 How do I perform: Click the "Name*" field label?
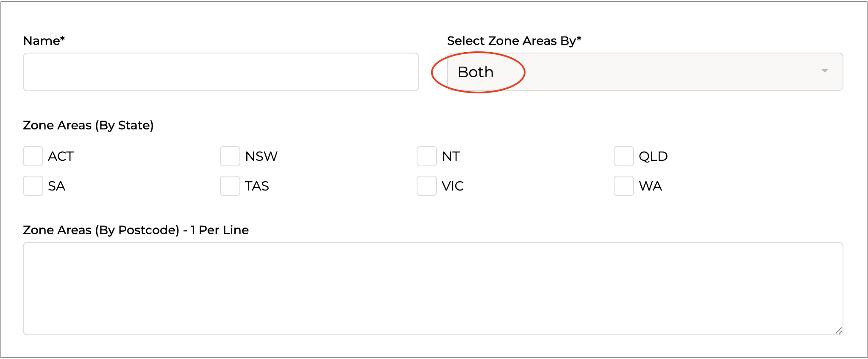coord(44,41)
